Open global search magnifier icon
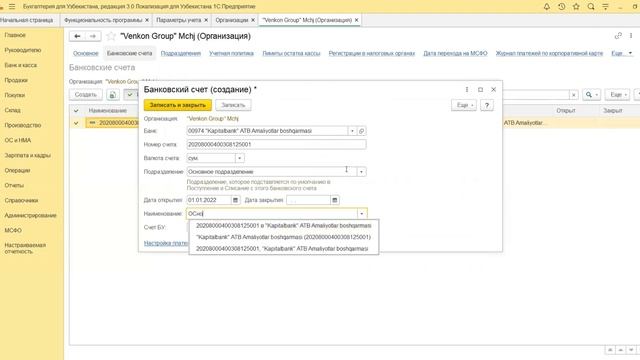Screen dimensions: 640x360 tap(591, 7)
